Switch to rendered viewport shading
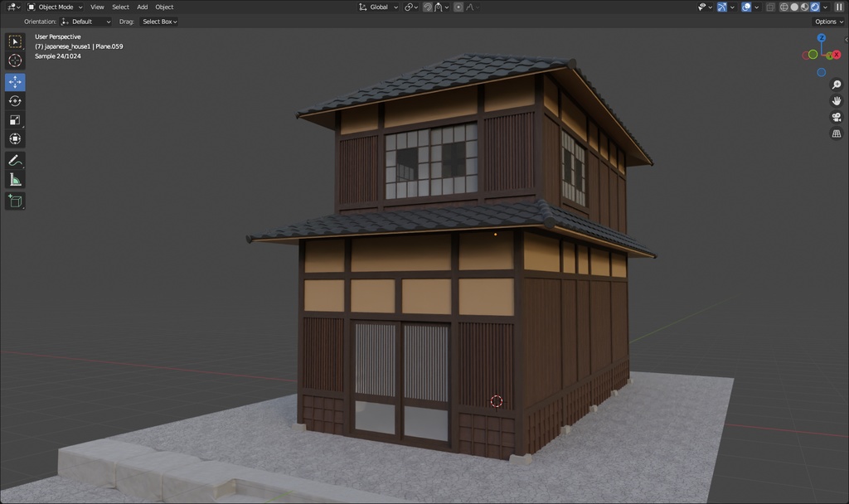 pos(815,7)
